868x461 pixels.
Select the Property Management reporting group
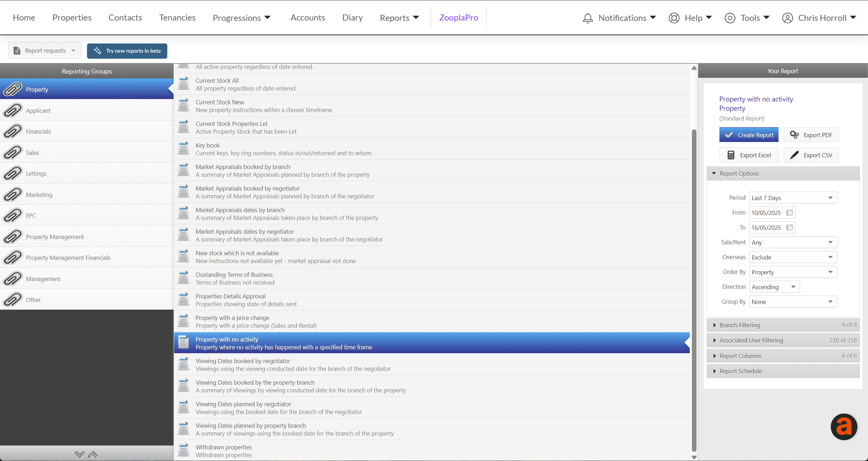[x=87, y=237]
